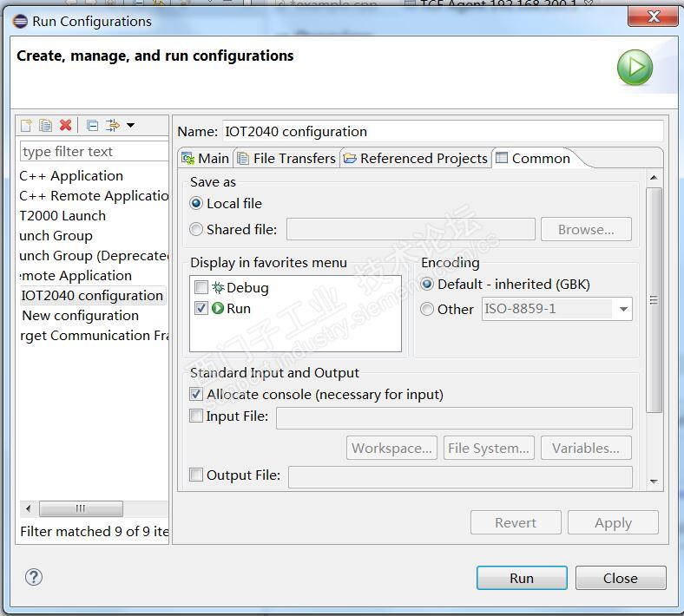Image resolution: width=684 pixels, height=616 pixels.
Task: Click the type filter text field
Action: (95, 151)
